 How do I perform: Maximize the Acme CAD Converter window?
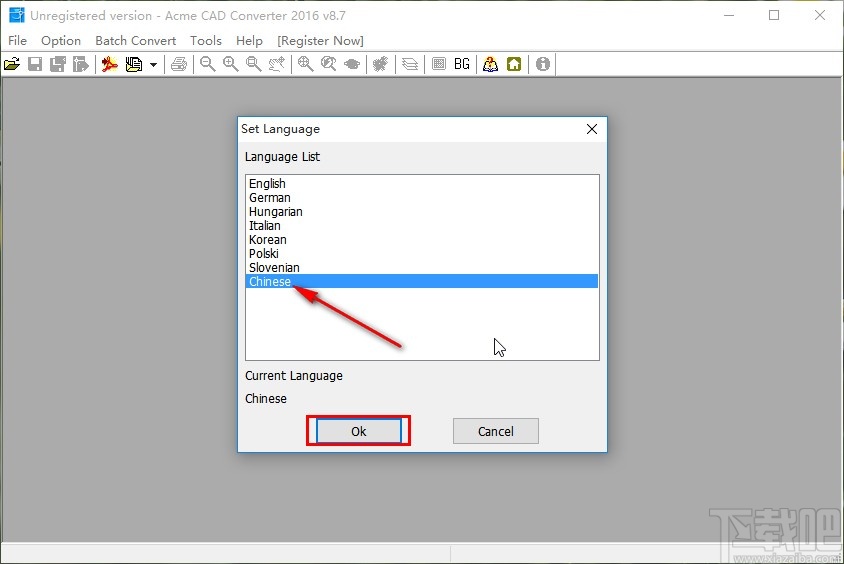(x=774, y=16)
